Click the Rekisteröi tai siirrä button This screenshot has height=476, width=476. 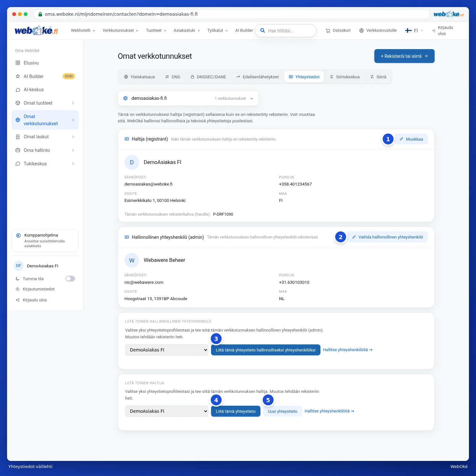click(x=404, y=56)
